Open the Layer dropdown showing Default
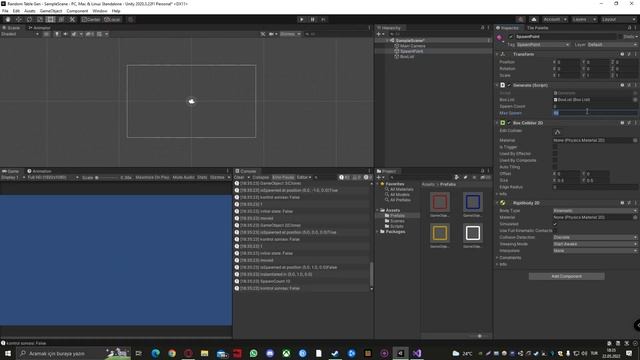 (612, 44)
